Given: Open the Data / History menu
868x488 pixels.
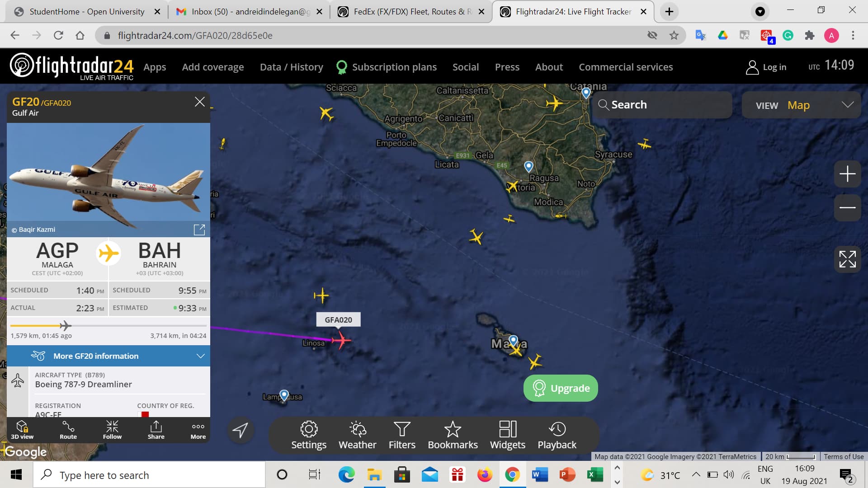Looking at the screenshot, I should pos(291,67).
